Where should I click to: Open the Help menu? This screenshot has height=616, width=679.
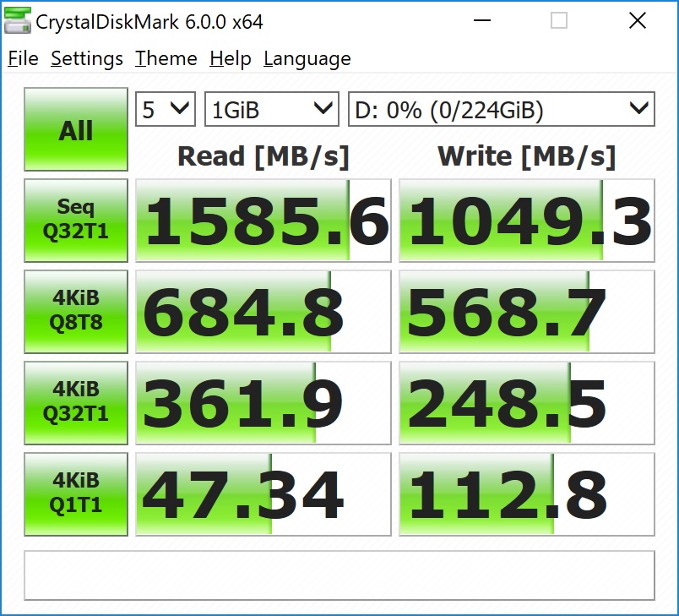[x=230, y=58]
